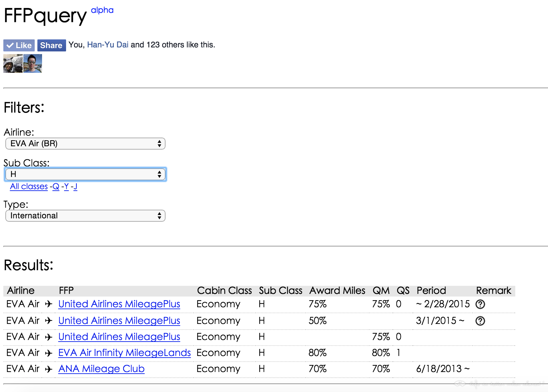The height and width of the screenshot is (392, 548).
Task: Open United Airlines MileagePlus link in third row
Action: (119, 337)
